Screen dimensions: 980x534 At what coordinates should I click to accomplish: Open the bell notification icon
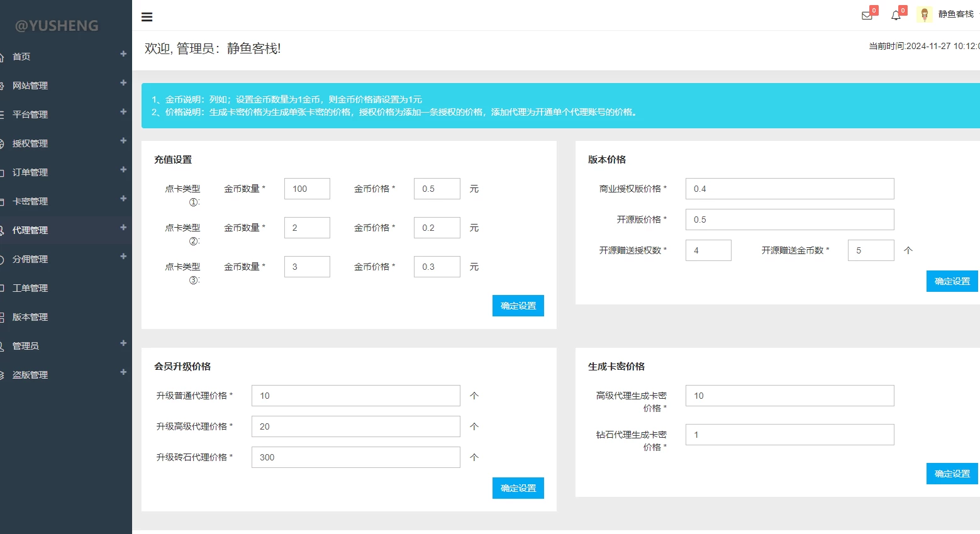[896, 15]
